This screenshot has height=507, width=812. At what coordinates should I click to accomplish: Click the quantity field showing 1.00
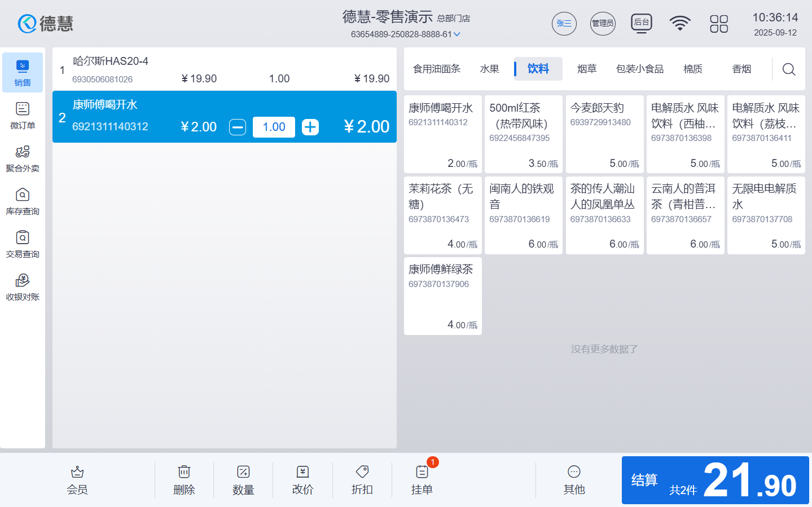tap(274, 127)
